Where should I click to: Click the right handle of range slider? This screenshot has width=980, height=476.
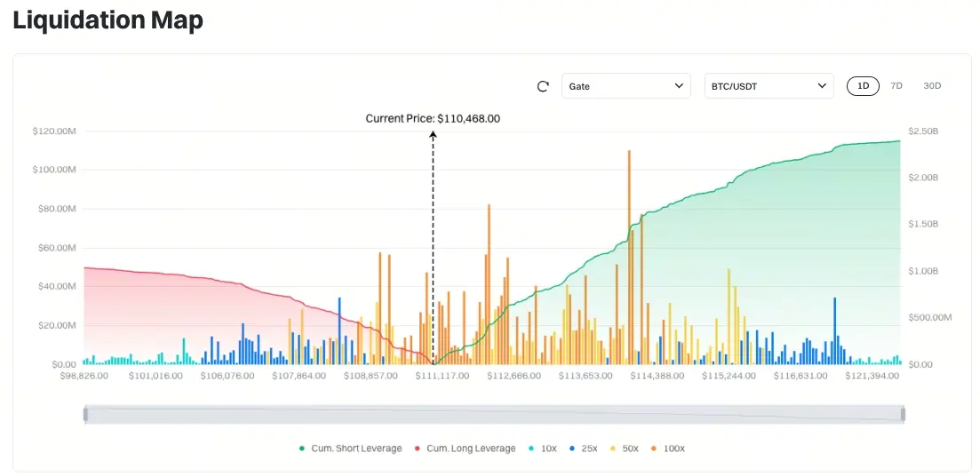point(903,414)
